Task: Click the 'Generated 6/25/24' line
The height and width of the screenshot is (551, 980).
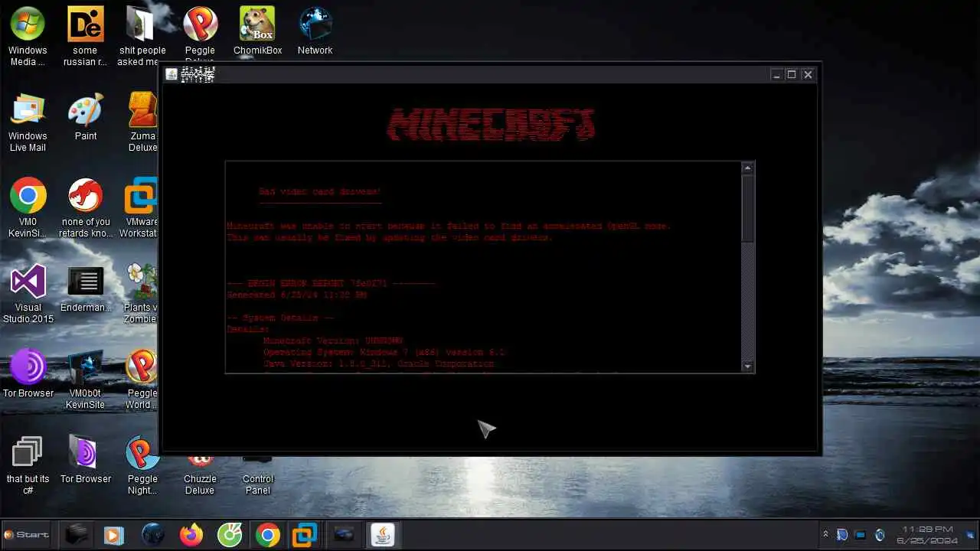Action: pyautogui.click(x=296, y=295)
